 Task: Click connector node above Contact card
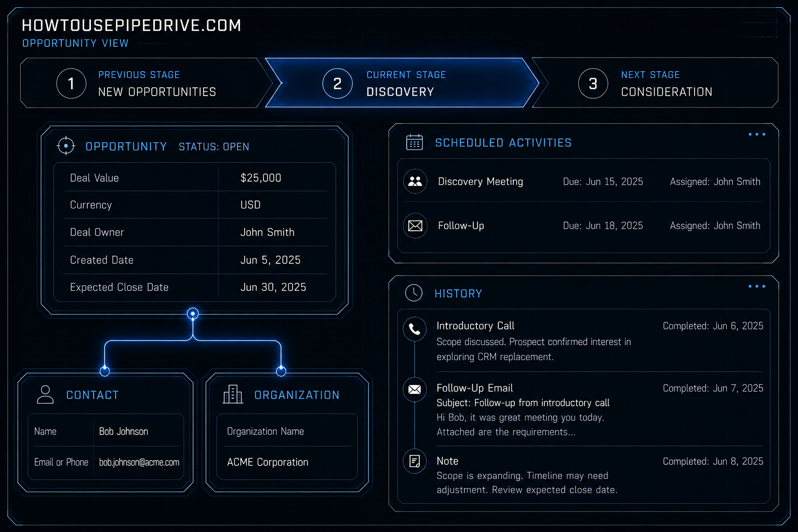click(x=104, y=371)
